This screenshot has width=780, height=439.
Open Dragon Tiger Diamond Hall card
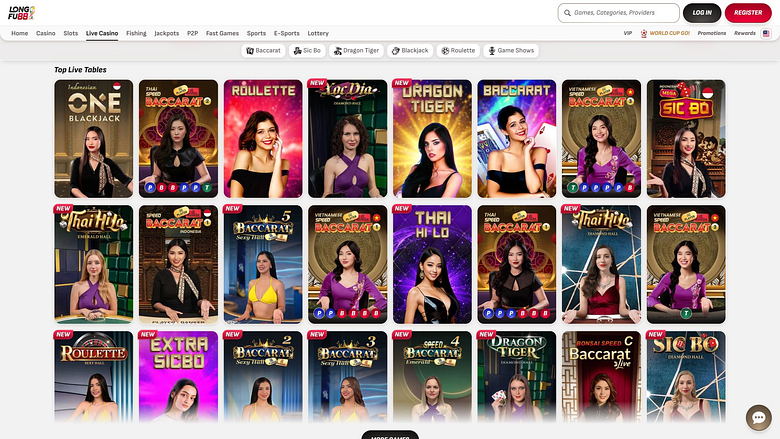click(x=517, y=377)
